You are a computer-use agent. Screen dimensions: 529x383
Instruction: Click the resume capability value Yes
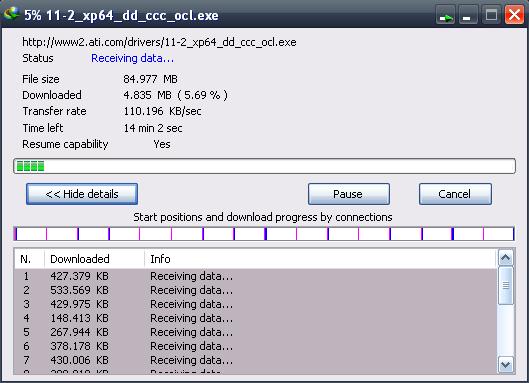162,144
